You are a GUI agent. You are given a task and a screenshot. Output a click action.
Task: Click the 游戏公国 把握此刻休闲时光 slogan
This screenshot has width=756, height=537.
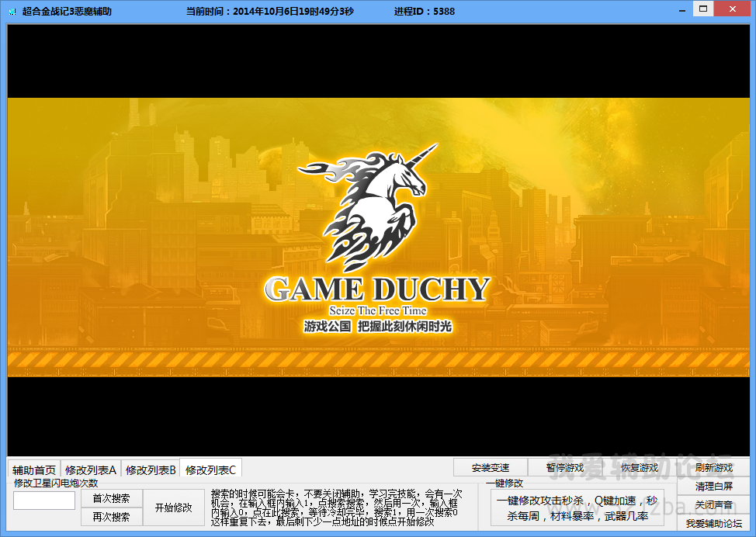point(377,327)
